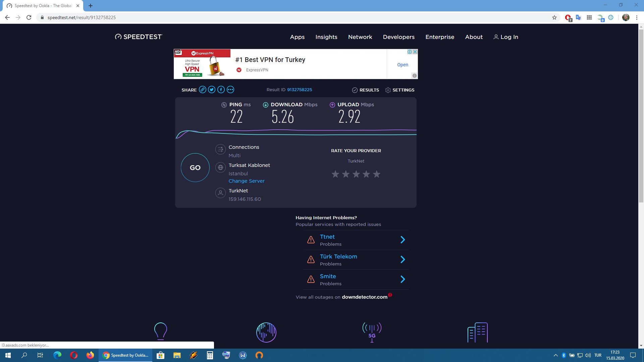
Task: Start a new test with GO
Action: (195, 168)
